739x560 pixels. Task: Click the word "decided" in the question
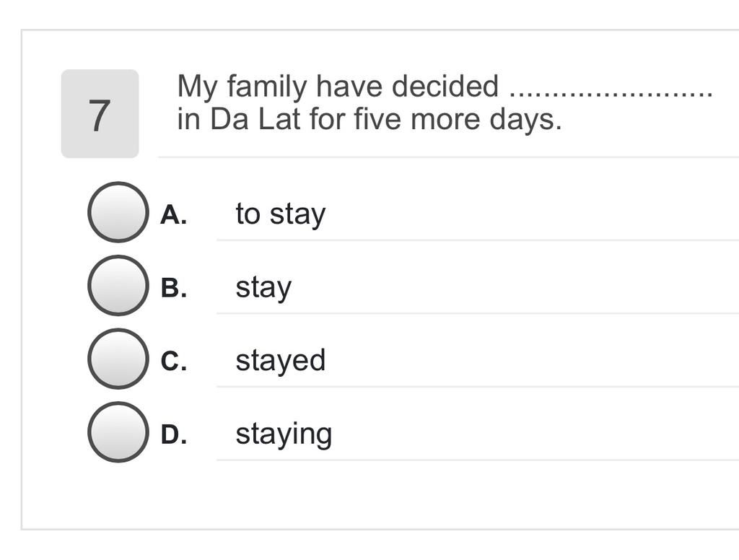pos(445,87)
